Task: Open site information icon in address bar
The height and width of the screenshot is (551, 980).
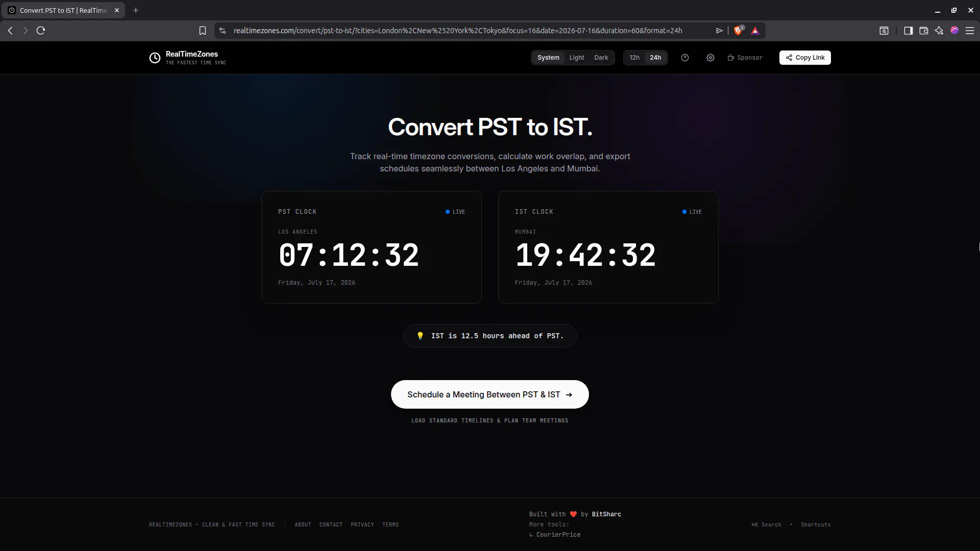Action: click(223, 31)
